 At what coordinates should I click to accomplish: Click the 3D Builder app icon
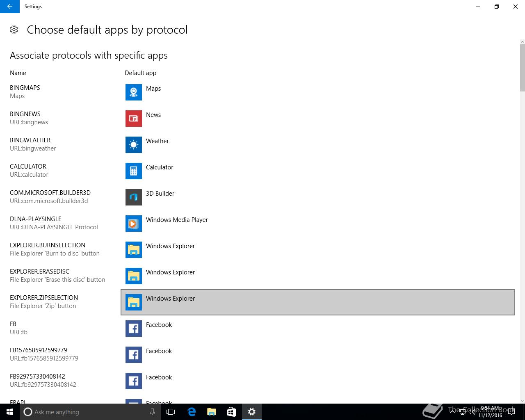pyautogui.click(x=134, y=197)
